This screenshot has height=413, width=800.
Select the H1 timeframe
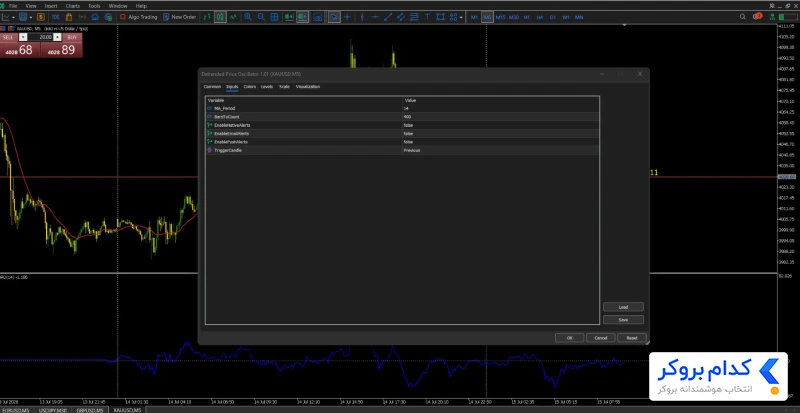[527, 17]
